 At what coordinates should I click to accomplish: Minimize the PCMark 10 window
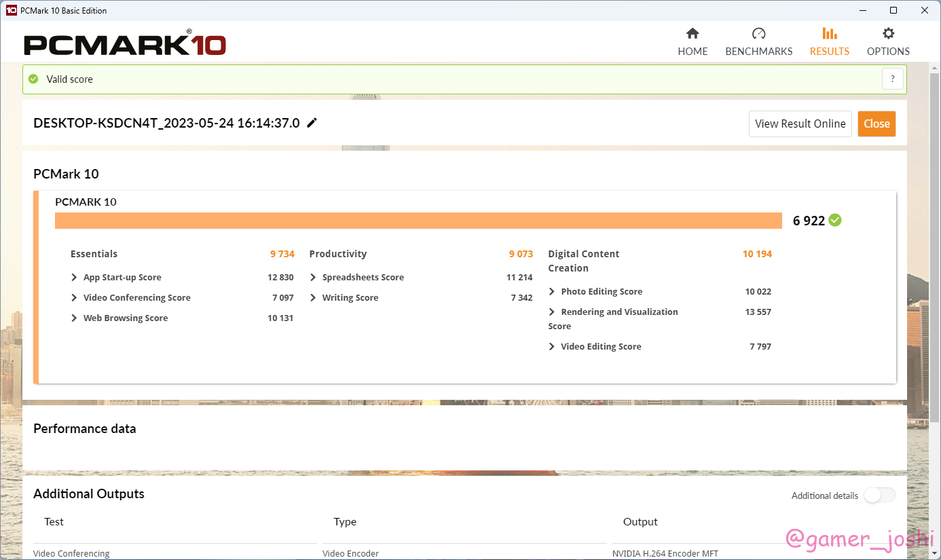(862, 10)
